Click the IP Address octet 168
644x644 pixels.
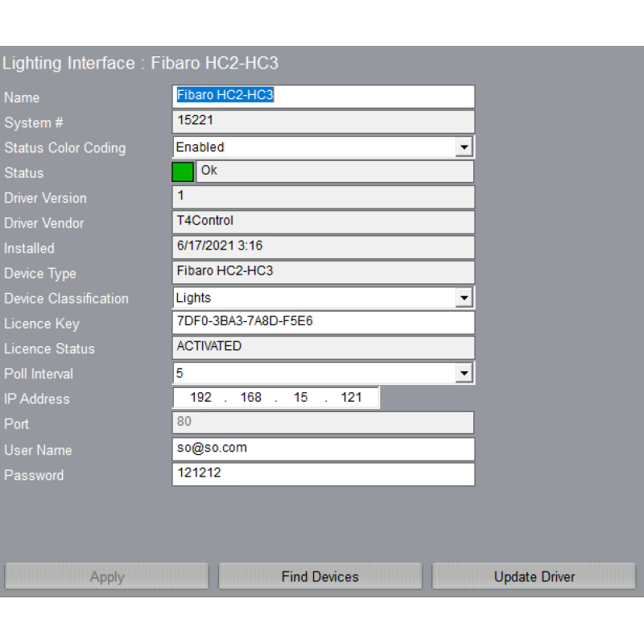pos(250,398)
